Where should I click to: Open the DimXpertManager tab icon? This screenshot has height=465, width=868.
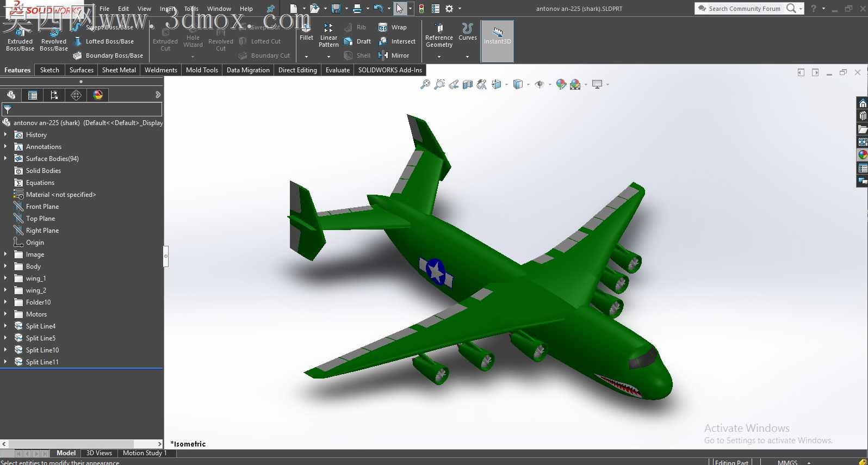pyautogui.click(x=76, y=95)
